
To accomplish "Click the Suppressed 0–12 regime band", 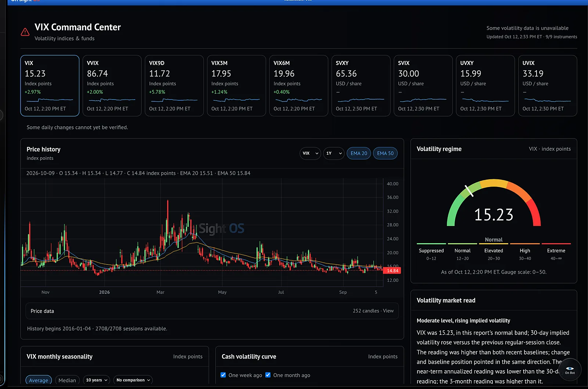I will click(431, 252).
